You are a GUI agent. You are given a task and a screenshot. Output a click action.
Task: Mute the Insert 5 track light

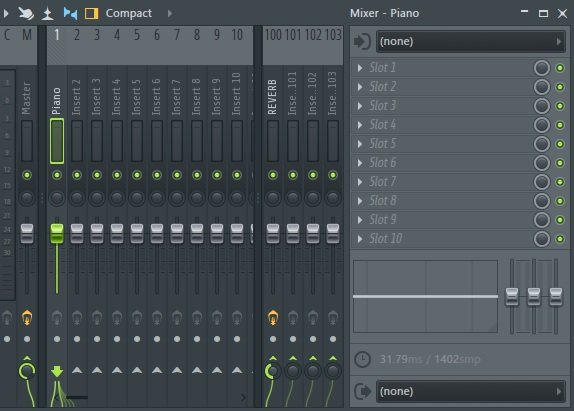[x=137, y=175]
